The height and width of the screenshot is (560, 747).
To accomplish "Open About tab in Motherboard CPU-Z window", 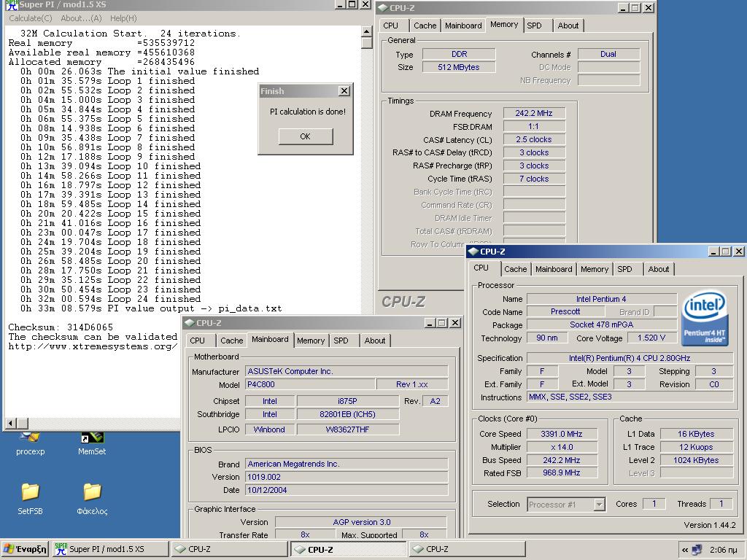I will 375,341.
